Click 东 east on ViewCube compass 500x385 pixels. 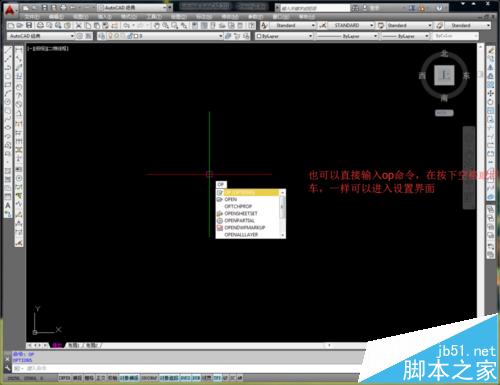(x=466, y=76)
